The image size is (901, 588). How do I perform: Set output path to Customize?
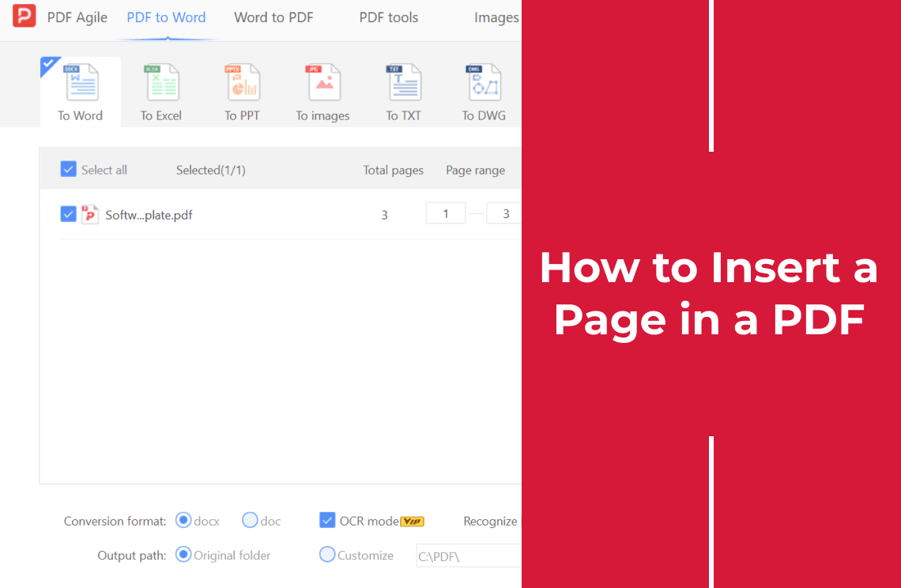click(x=327, y=556)
